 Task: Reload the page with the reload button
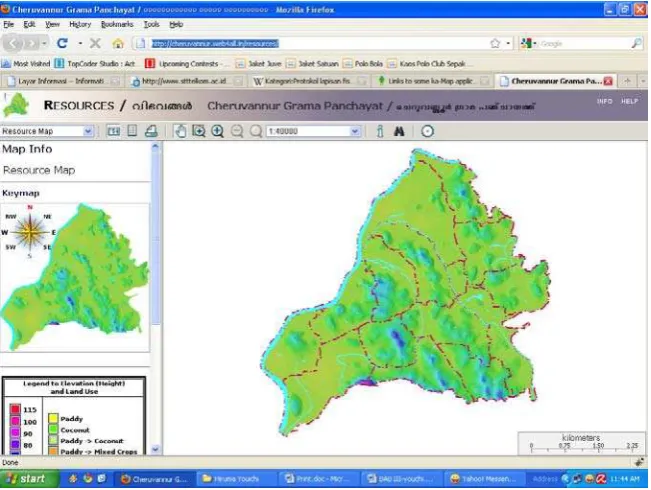(63, 43)
